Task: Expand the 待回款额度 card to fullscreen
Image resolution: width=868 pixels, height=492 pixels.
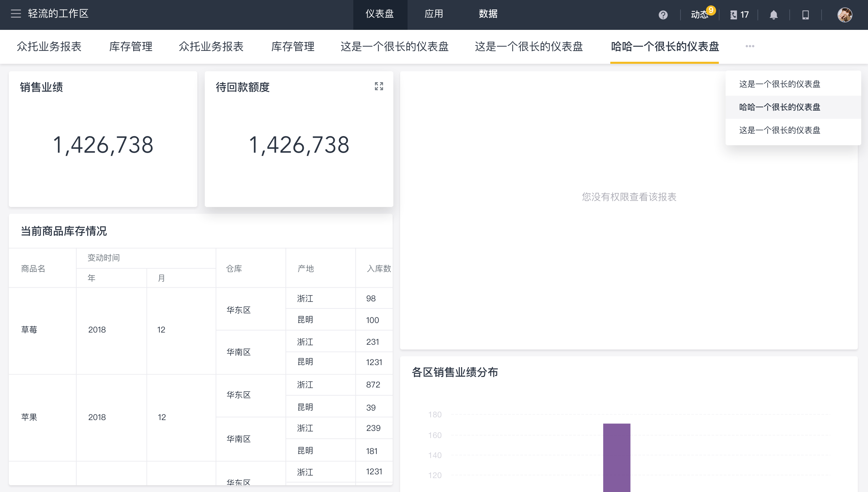Action: 379,86
